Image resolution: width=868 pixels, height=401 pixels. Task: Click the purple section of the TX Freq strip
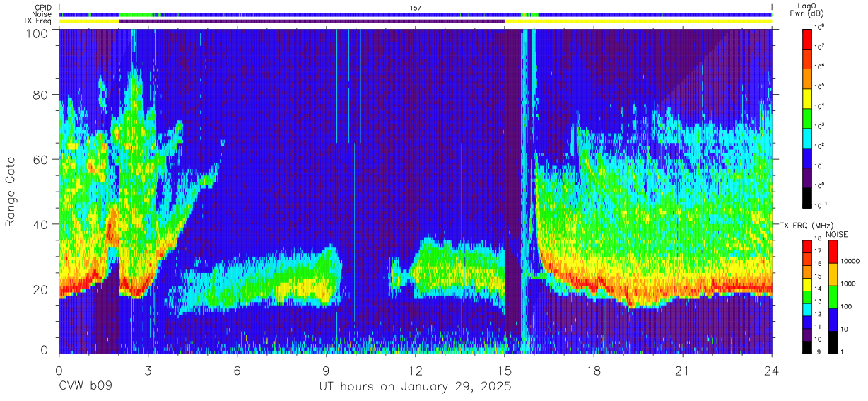[x=312, y=21]
